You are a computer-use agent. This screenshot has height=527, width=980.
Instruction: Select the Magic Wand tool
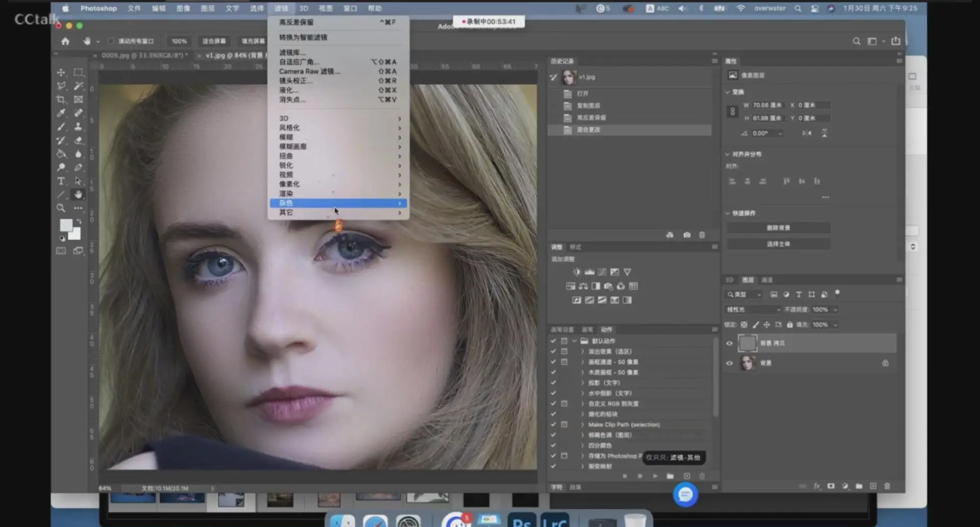click(x=78, y=86)
